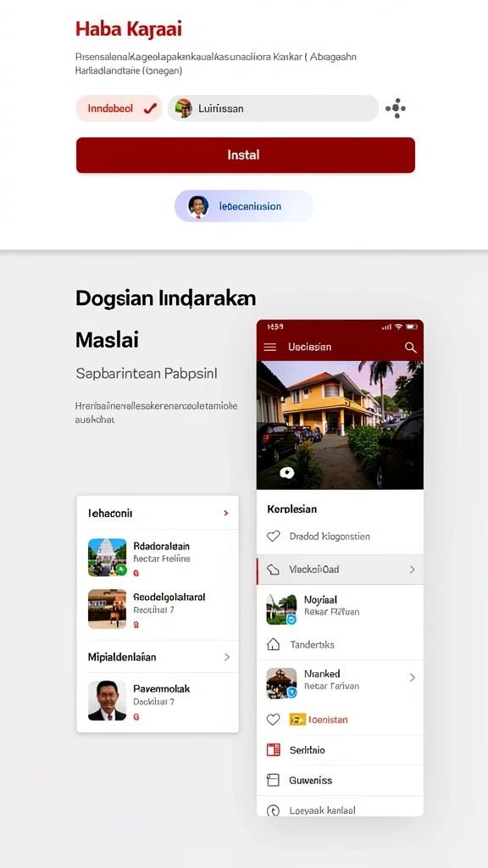Screen dimensions: 488x868
Task: Click the Pavenmokak item title
Action: (x=162, y=688)
